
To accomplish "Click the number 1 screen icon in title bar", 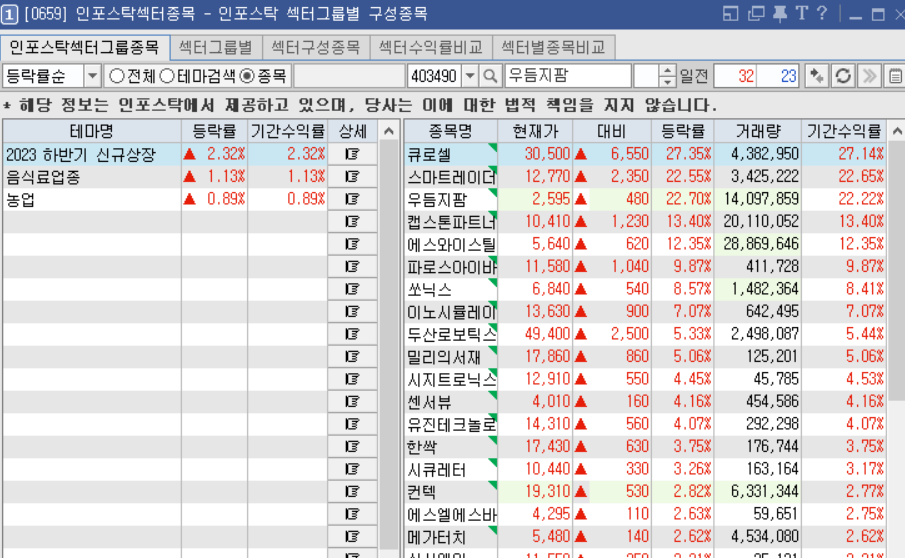I will (10, 14).
